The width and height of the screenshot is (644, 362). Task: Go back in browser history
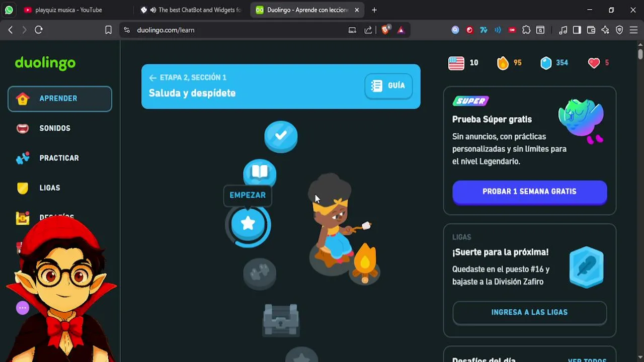(11, 30)
